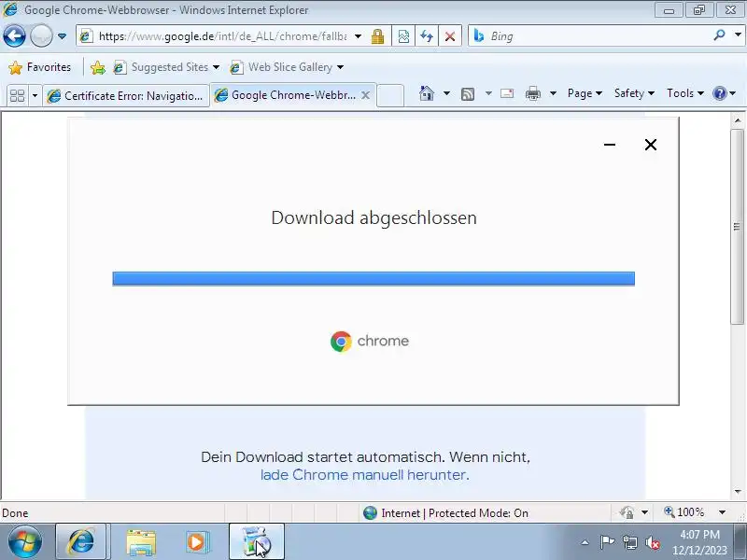Viewport: 747px width, 560px height.
Task: Click the Home icon in command bar
Action: coord(427,93)
